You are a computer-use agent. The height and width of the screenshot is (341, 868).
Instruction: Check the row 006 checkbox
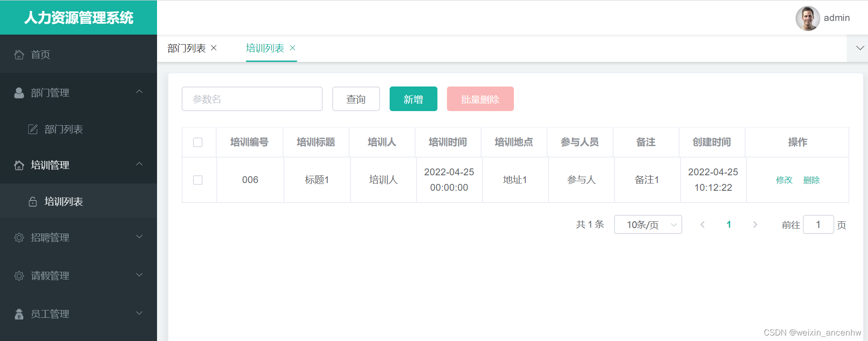198,180
